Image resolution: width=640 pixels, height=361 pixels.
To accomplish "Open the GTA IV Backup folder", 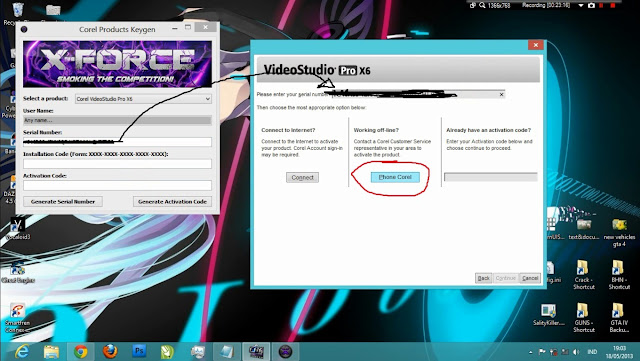I will tap(618, 317).
